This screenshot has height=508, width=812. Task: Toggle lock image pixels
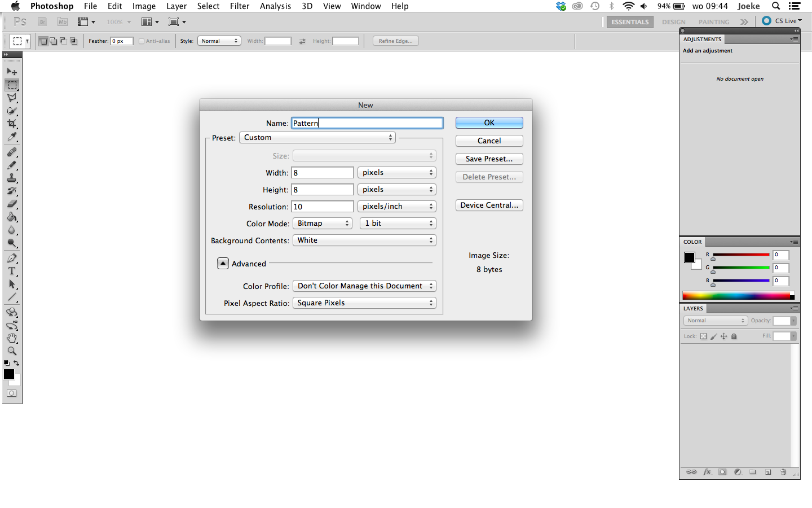[713, 336]
